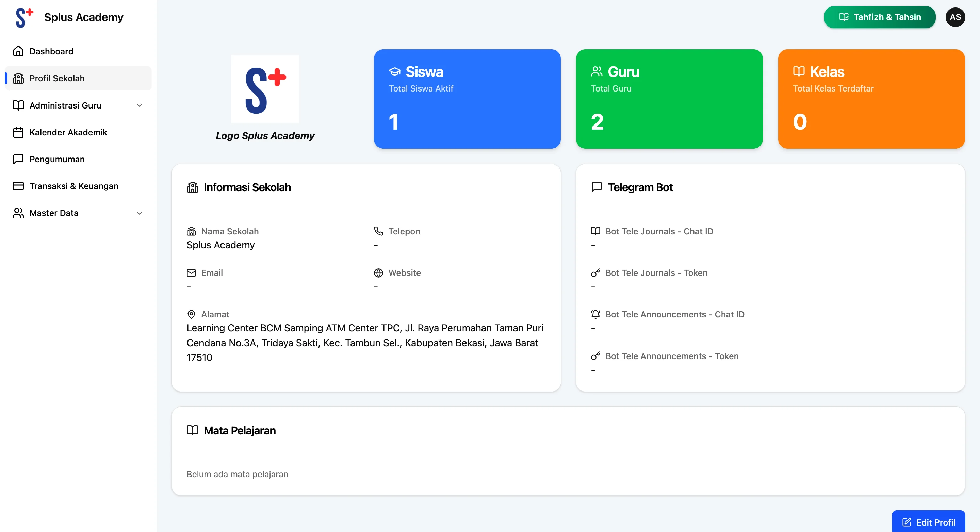
Task: Click the Guru people icon on green card
Action: 596,71
